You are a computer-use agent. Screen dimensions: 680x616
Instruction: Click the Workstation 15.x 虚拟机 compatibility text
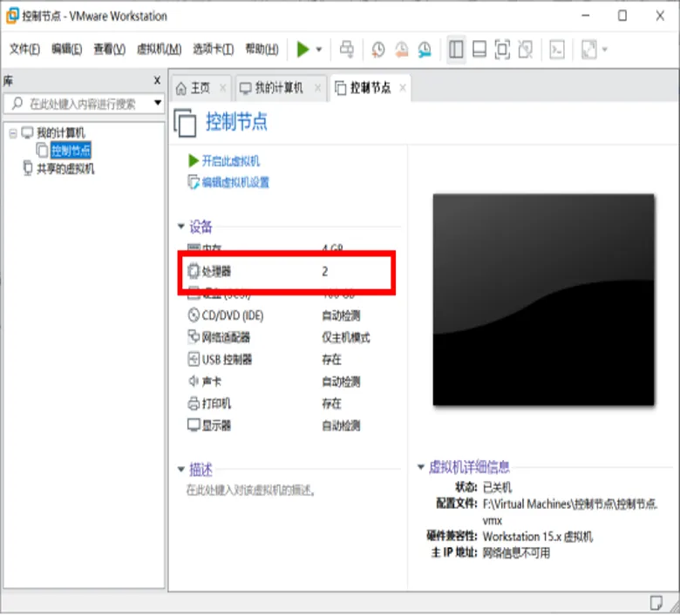click(x=538, y=537)
